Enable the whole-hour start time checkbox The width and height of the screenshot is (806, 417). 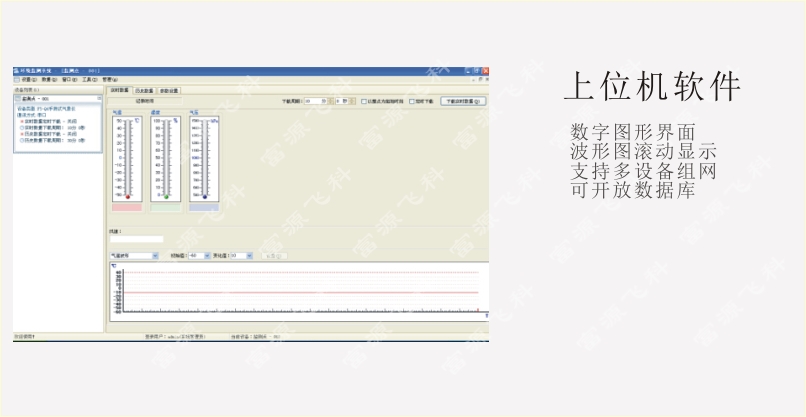click(x=364, y=101)
